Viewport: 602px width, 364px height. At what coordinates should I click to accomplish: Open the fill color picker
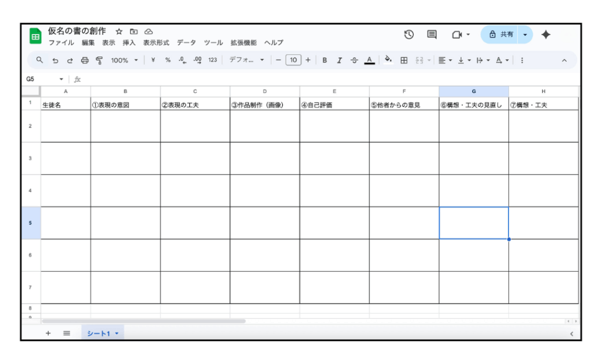[388, 60]
